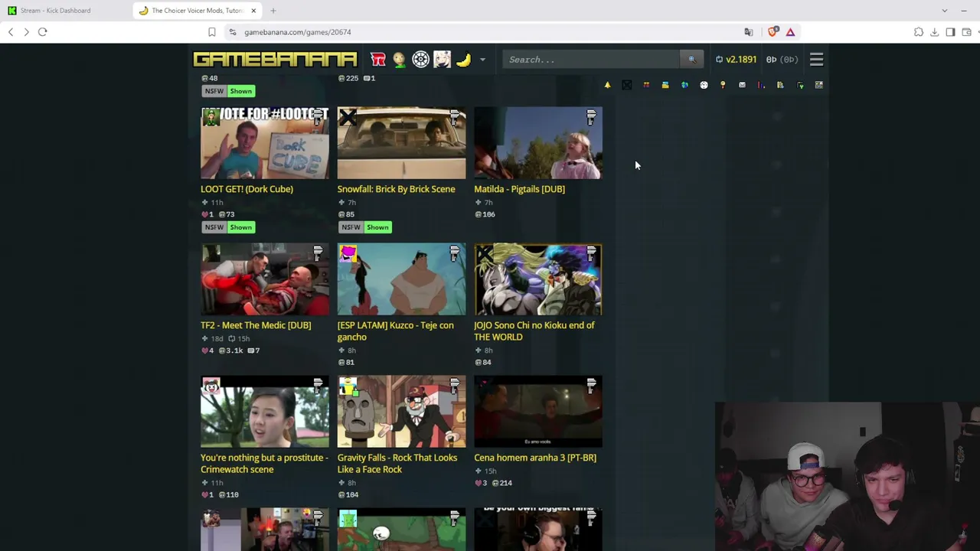Go back in browser history
Screen dimensions: 980x551
click(x=11, y=32)
